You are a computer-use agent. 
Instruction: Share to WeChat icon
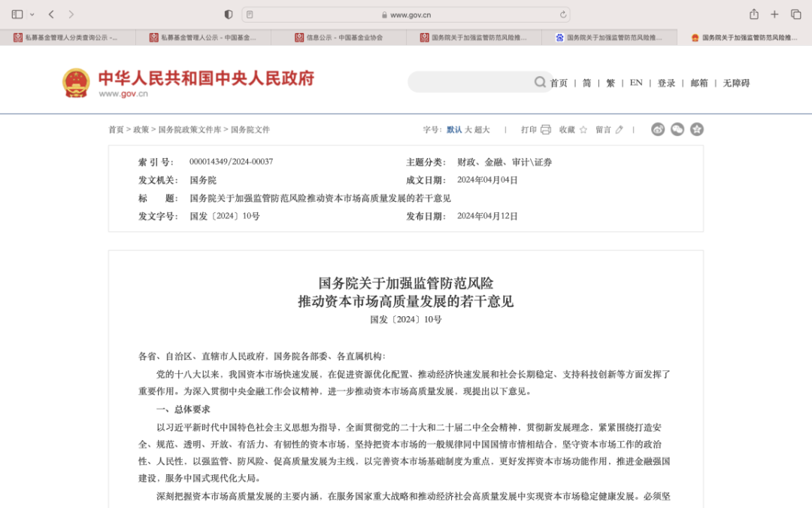[x=677, y=129]
